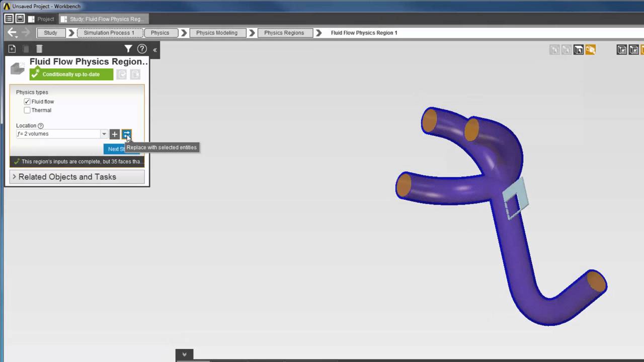This screenshot has height=362, width=644.
Task: Click Fluid Flow Physics Region 1 breadcrumb
Action: click(x=364, y=33)
